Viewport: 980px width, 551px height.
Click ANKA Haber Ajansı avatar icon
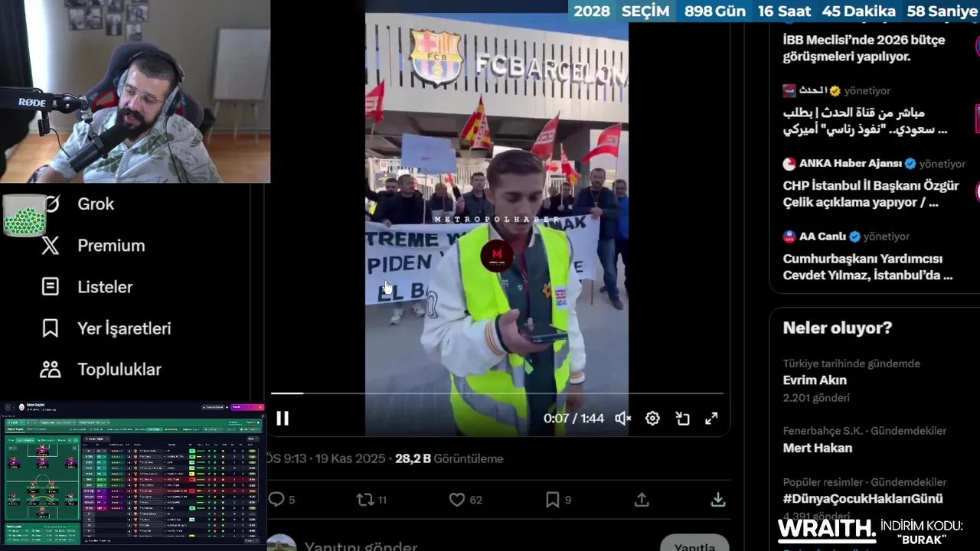click(x=789, y=164)
